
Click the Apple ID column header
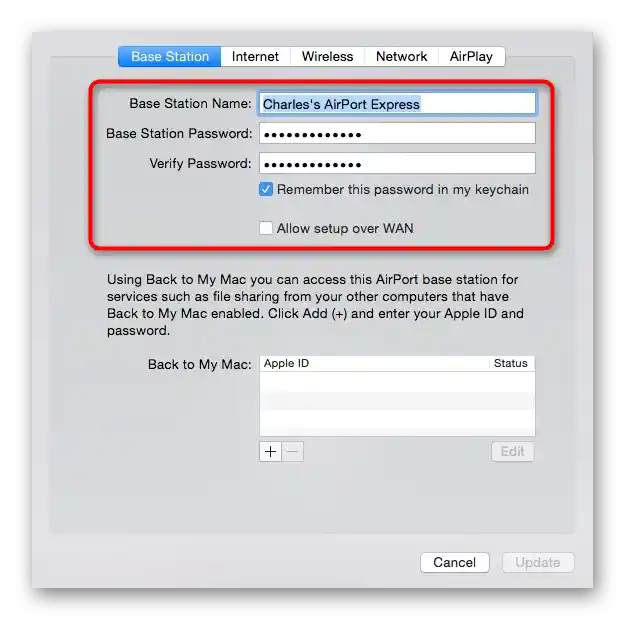pos(374,363)
